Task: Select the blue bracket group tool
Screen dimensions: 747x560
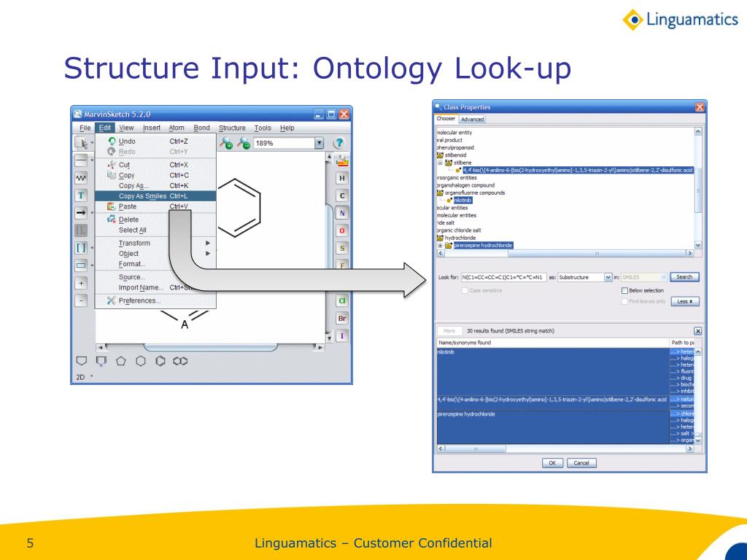Action: 81,248
